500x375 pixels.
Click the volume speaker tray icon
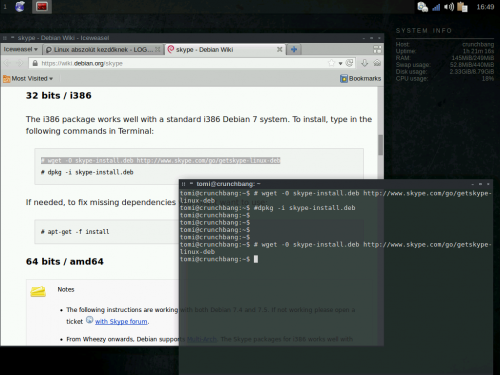[449, 7]
